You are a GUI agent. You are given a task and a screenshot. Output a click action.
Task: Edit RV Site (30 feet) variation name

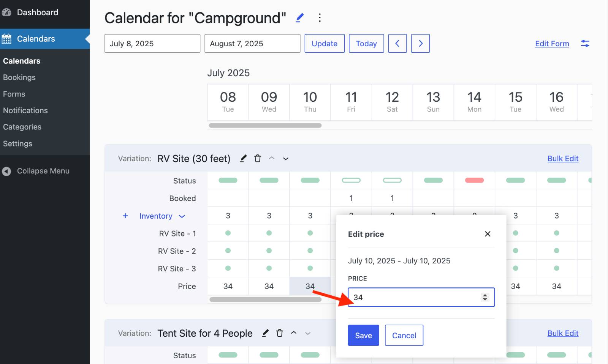243,158
